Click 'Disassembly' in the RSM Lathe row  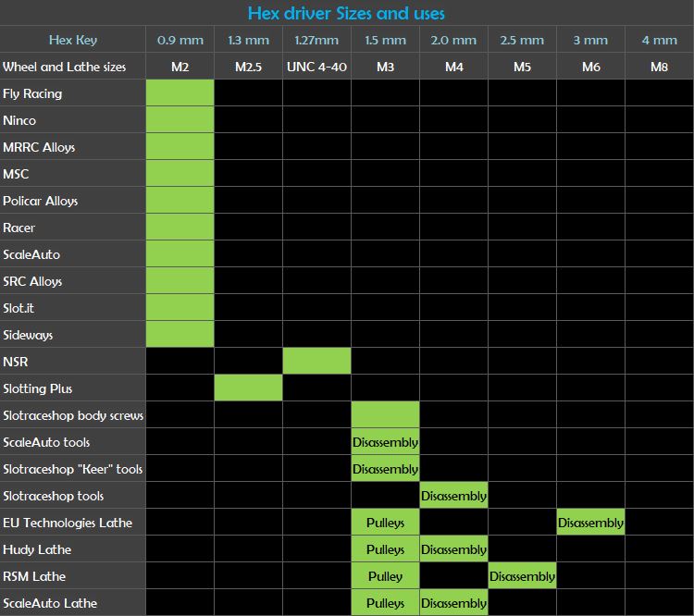[x=522, y=576]
